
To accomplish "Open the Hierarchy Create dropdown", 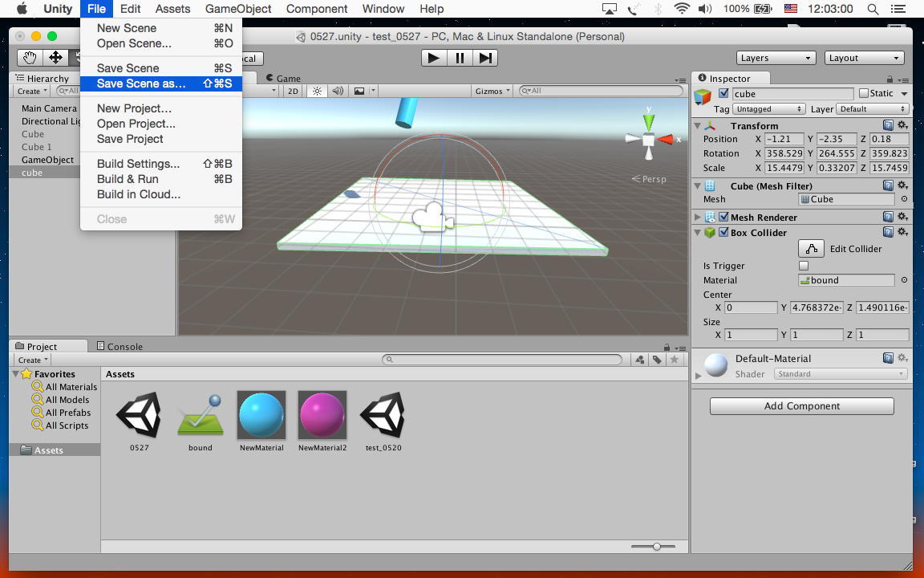I will point(32,91).
